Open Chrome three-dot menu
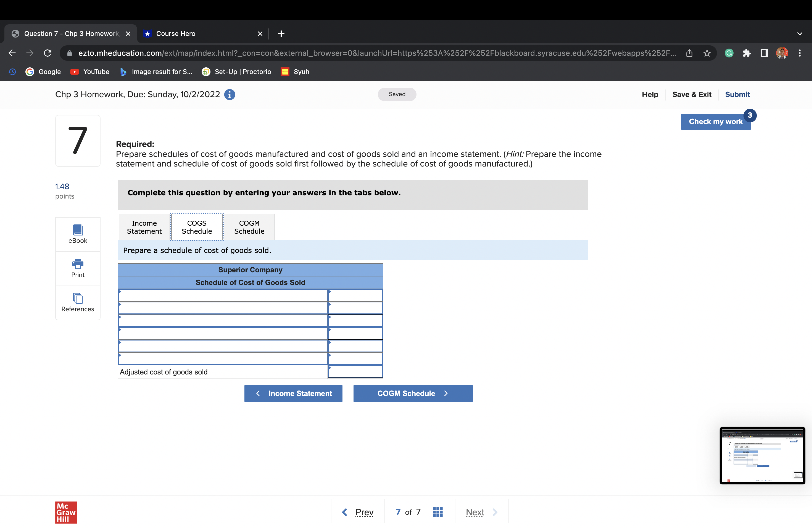 click(x=799, y=53)
